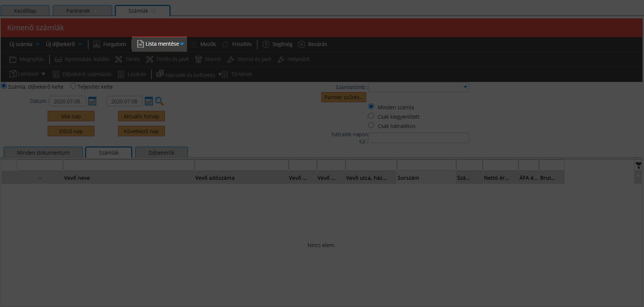Open the Forgalom chart icon
Image resolution: width=644 pixels, height=307 pixels.
(97, 44)
